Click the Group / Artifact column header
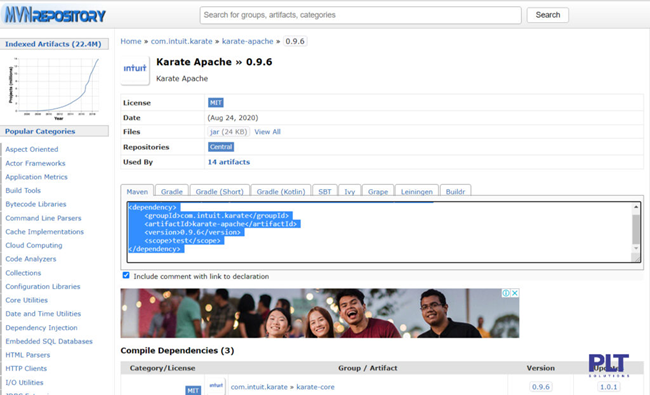 (x=367, y=368)
